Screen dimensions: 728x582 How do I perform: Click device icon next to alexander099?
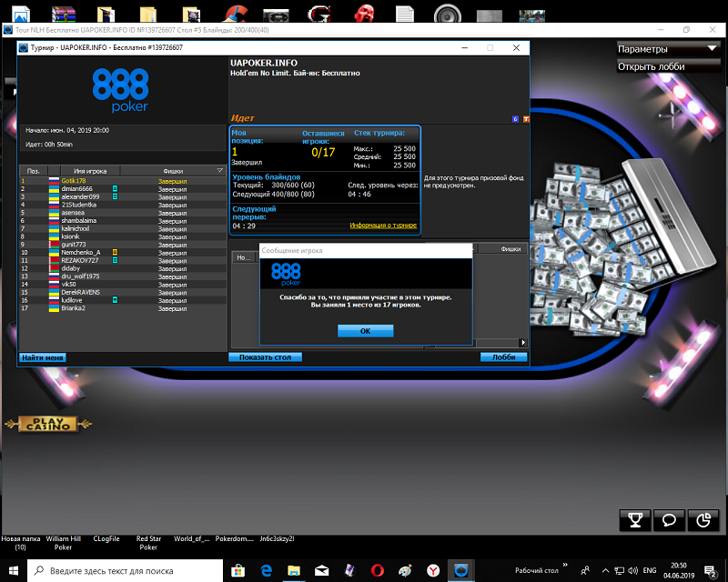click(x=115, y=196)
